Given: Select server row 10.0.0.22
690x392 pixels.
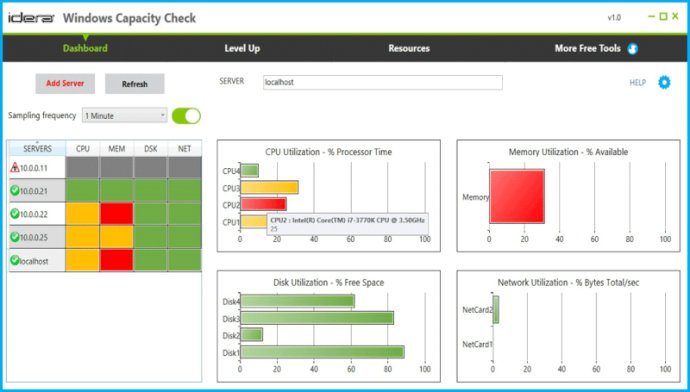Looking at the screenshot, I should [105, 213].
